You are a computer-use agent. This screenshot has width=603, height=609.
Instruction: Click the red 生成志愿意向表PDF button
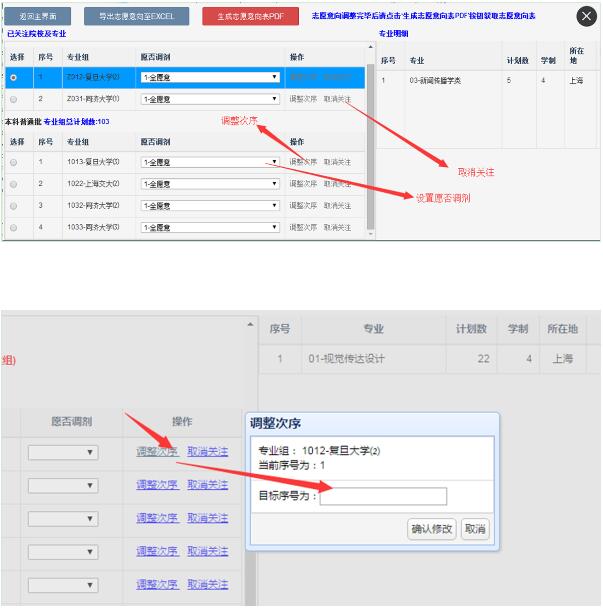click(250, 16)
